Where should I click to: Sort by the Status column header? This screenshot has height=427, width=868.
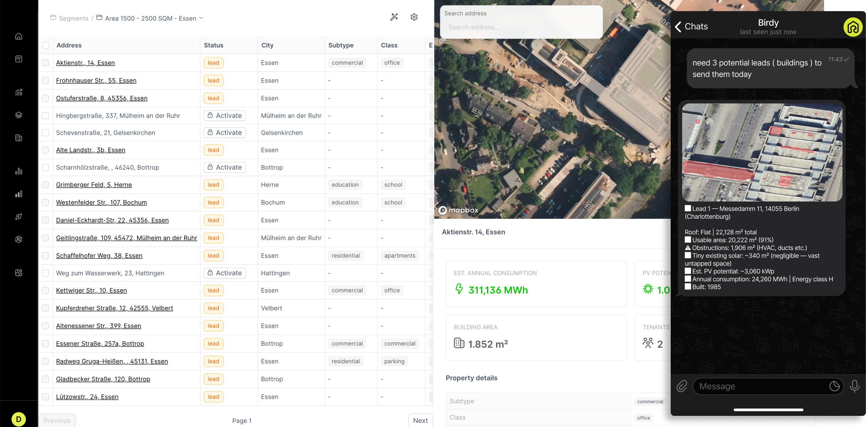213,45
